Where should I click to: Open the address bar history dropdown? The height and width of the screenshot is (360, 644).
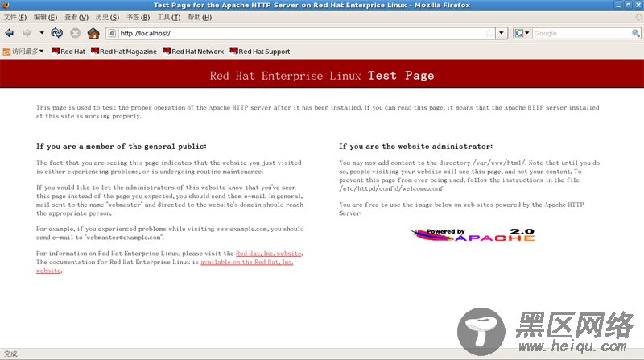click(502, 33)
